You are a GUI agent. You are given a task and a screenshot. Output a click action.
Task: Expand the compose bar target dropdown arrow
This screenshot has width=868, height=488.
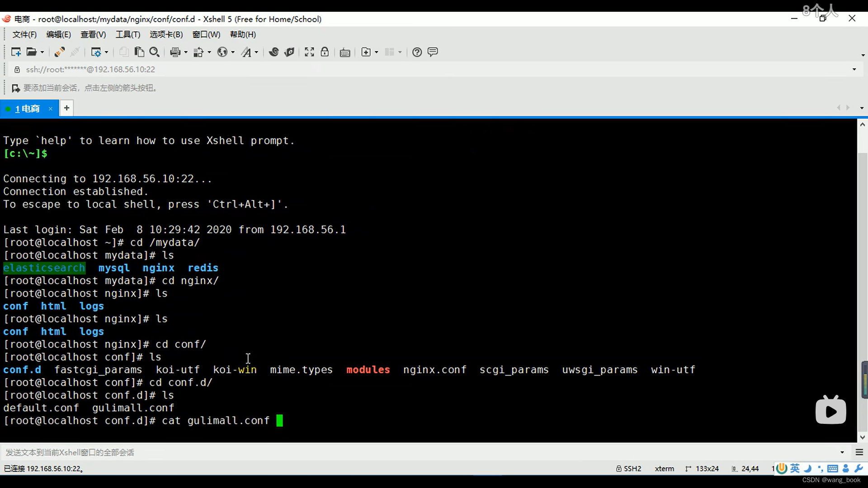(x=842, y=452)
